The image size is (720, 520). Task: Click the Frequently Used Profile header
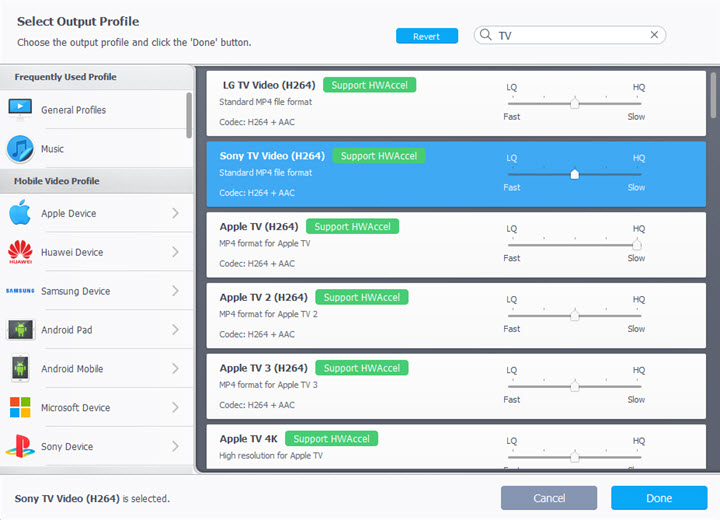[65, 77]
